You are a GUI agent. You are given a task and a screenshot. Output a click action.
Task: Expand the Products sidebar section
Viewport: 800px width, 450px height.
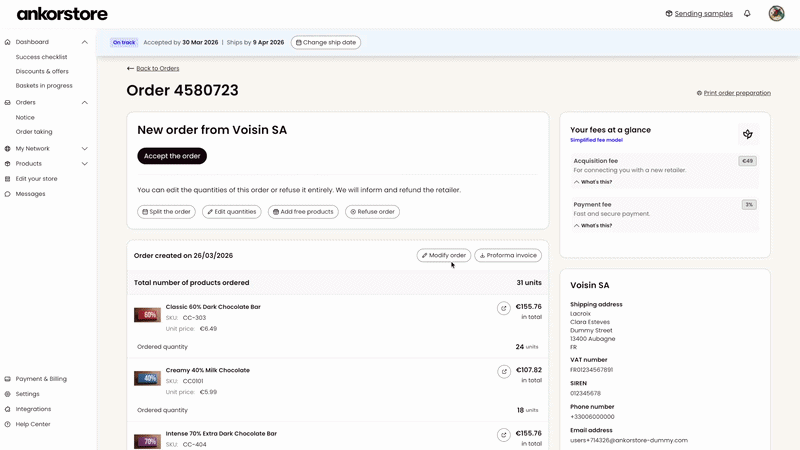[85, 163]
